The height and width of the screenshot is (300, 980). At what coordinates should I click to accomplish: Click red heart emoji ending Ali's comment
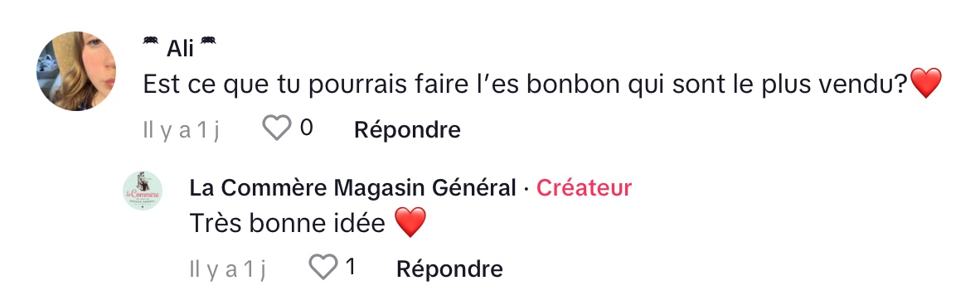pos(925,83)
